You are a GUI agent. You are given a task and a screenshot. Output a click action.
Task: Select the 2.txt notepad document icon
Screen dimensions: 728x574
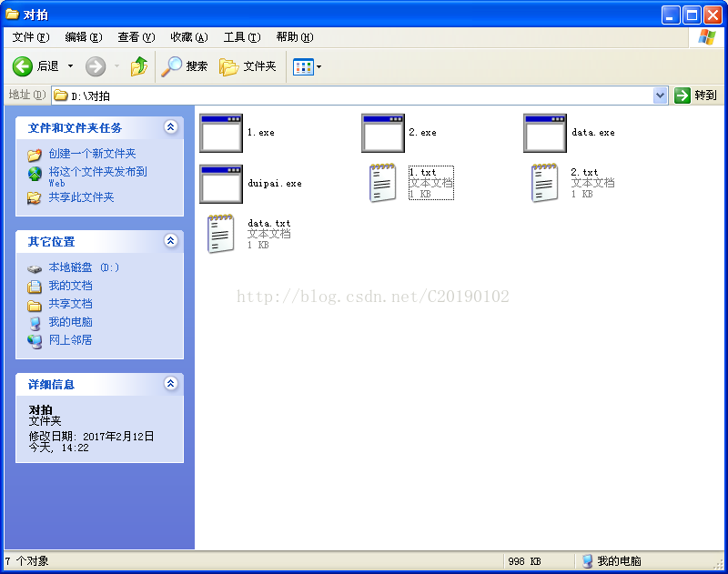coord(545,183)
